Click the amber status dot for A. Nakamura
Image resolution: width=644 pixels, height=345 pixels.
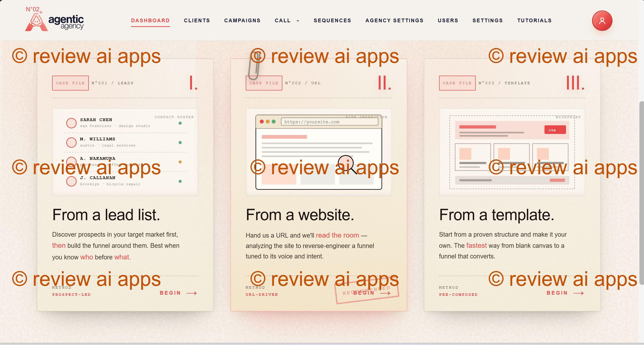180,162
